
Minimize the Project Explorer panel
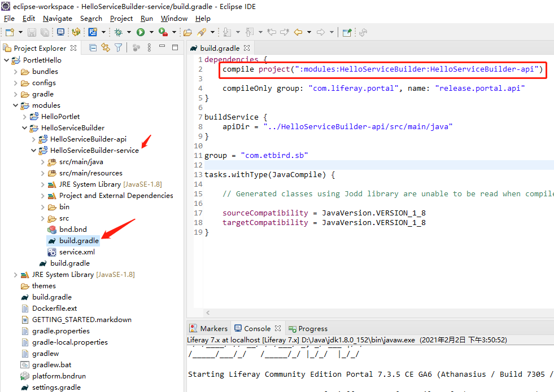[x=162, y=46]
